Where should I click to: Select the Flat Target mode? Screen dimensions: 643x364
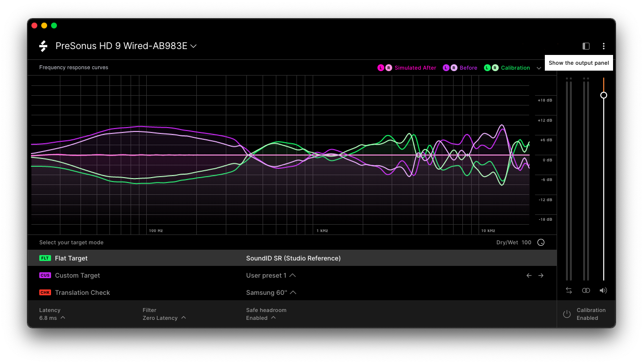click(292, 258)
